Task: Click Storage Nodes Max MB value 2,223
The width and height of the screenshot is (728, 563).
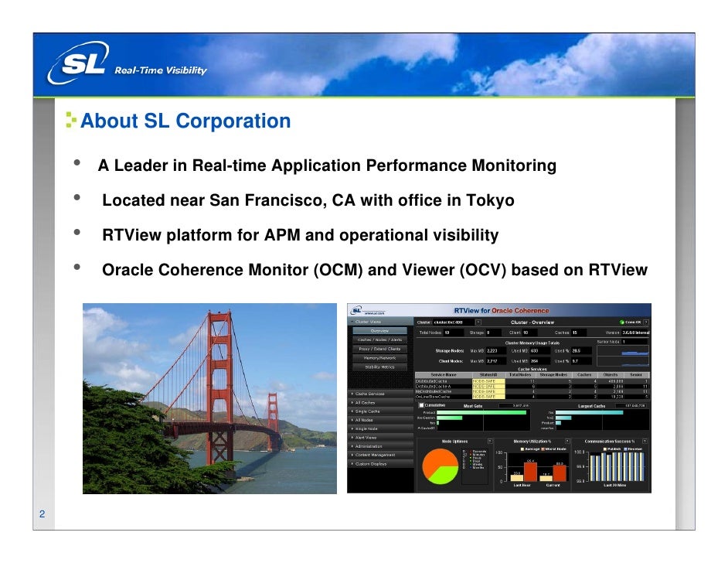Action: 496,350
